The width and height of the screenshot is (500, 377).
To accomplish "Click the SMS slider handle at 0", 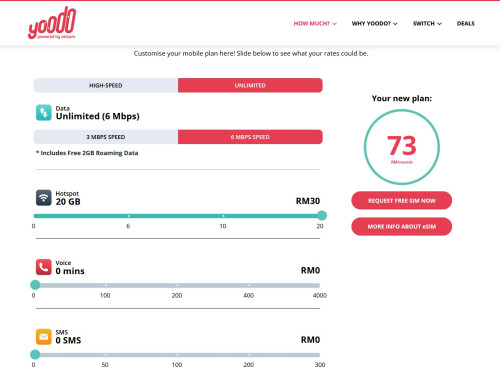I will point(35,354).
